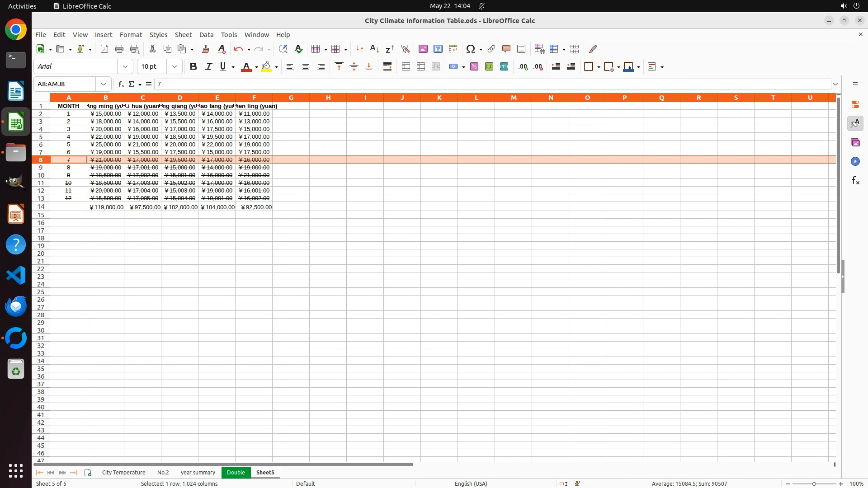Click the column G header
This screenshot has width=868, height=488.
click(291, 98)
